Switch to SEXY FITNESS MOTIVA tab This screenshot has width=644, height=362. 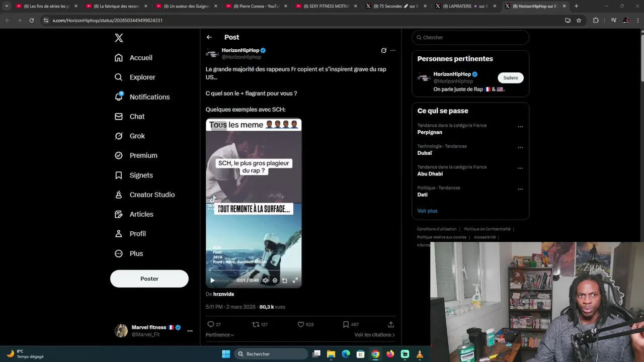(x=326, y=6)
